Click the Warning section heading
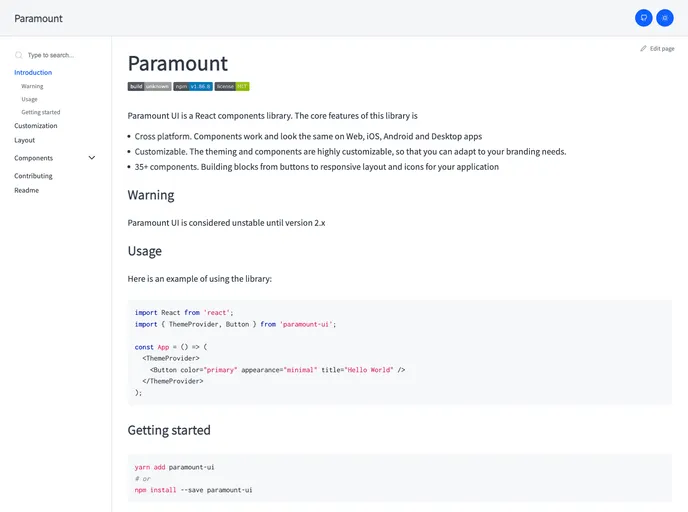The height and width of the screenshot is (512, 688). 151,195
